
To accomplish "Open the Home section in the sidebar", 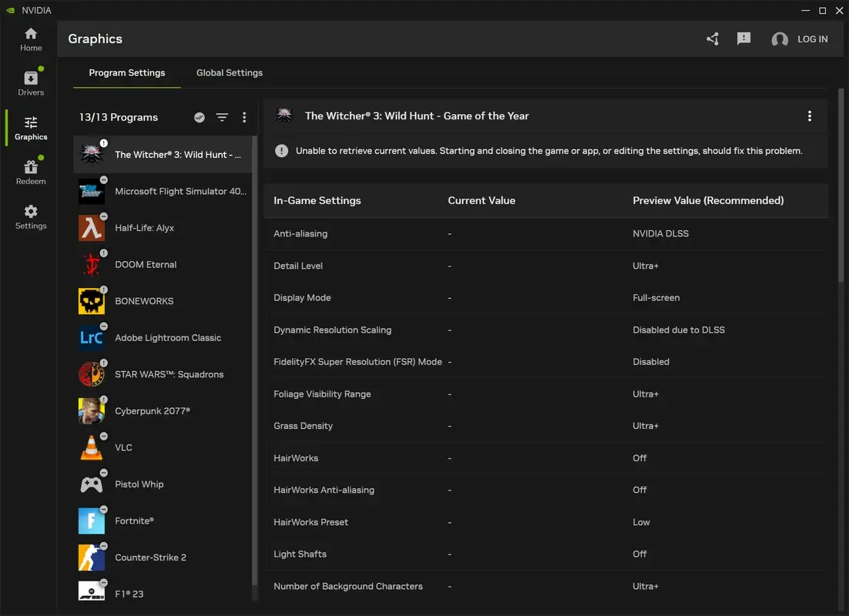I will coord(30,38).
